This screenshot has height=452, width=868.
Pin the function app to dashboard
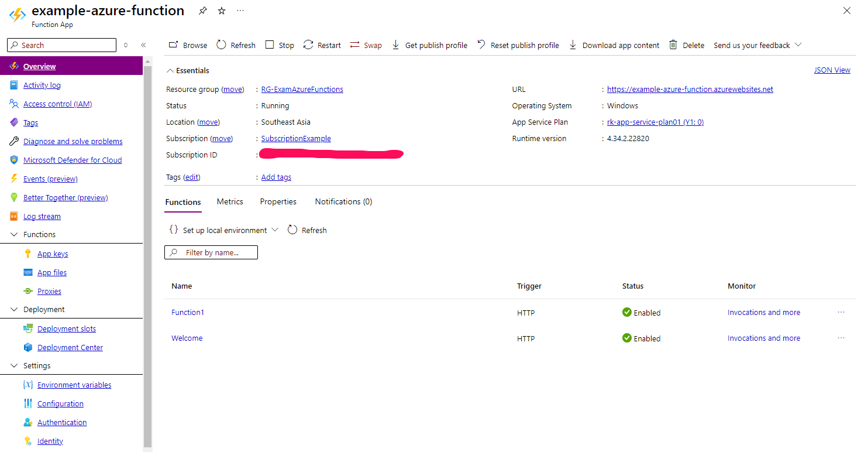(202, 11)
